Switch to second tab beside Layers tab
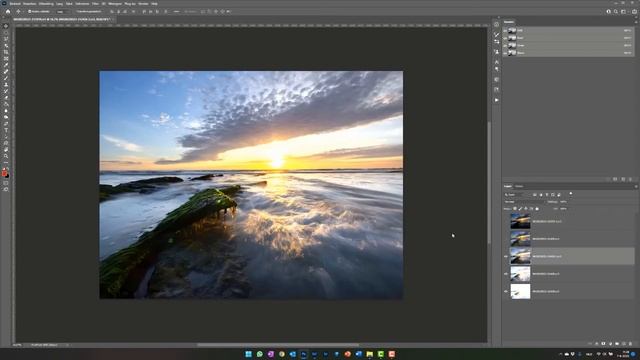The image size is (640, 360). pos(519,186)
